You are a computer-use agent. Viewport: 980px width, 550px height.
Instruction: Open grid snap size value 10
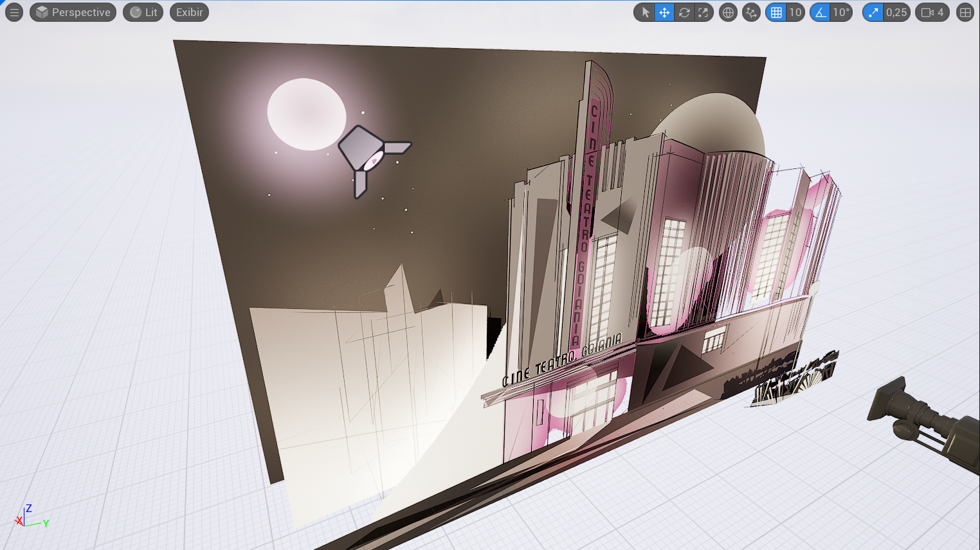(x=795, y=12)
